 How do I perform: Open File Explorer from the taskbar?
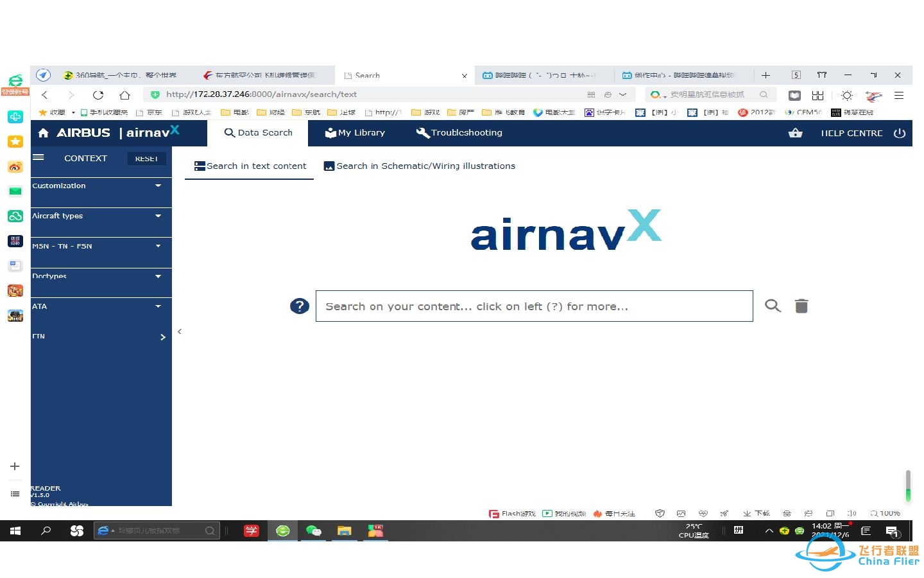(x=345, y=531)
